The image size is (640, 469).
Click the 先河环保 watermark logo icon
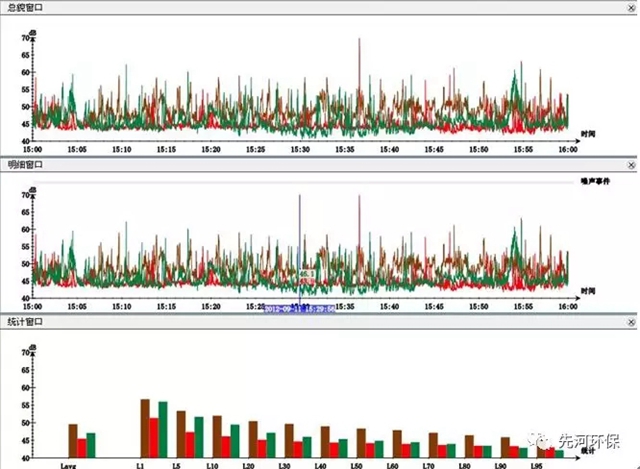click(x=541, y=439)
